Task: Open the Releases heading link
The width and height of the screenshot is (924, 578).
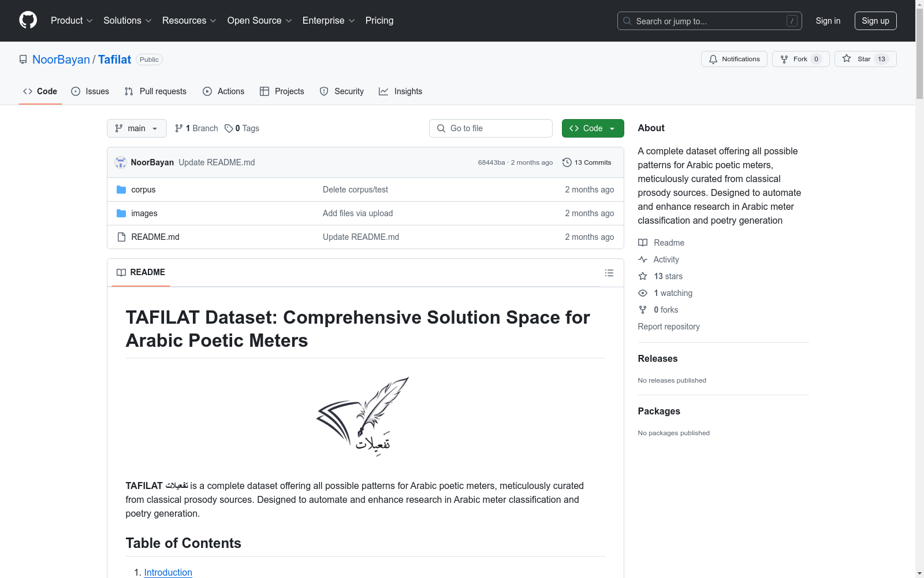Action: coord(658,358)
